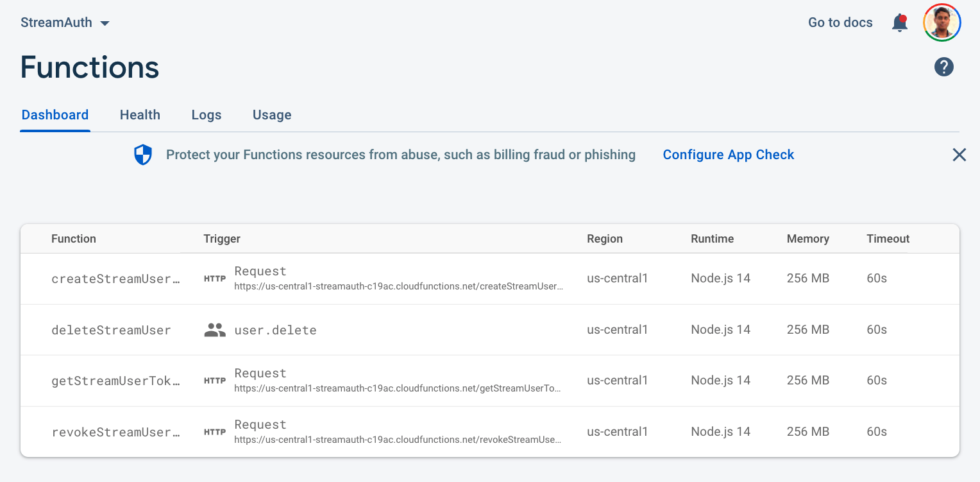Click the HTTP icon for revokeStreamUser row
980x482 pixels.
(x=215, y=432)
